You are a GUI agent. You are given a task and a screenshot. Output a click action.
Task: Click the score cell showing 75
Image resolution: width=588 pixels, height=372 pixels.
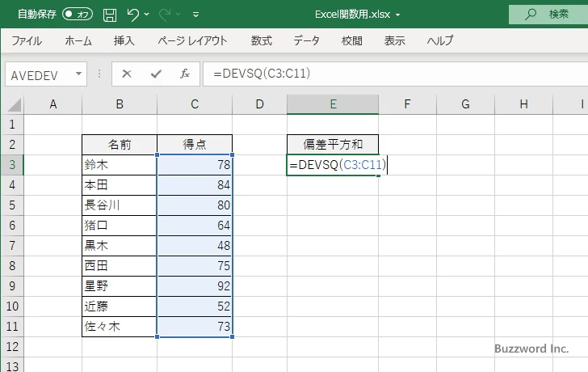(195, 266)
